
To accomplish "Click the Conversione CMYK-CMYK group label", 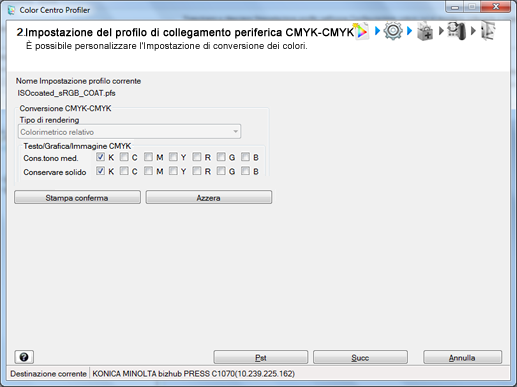I will point(65,108).
